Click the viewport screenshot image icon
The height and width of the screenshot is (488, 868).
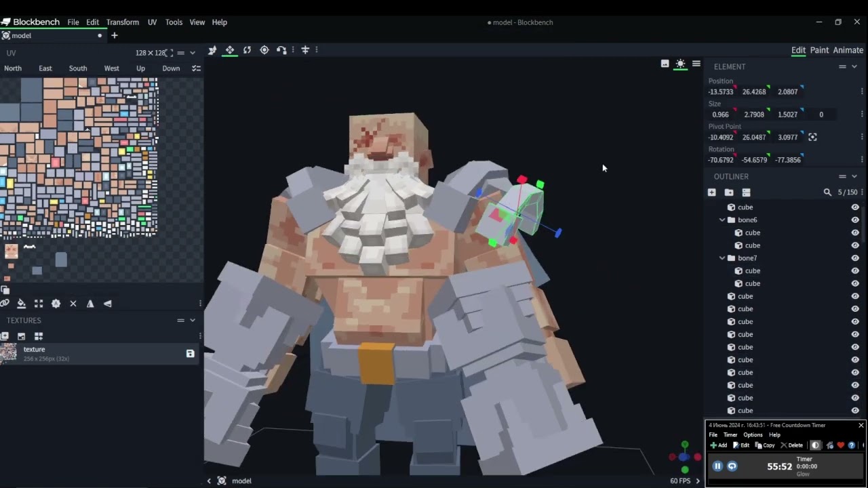point(665,64)
